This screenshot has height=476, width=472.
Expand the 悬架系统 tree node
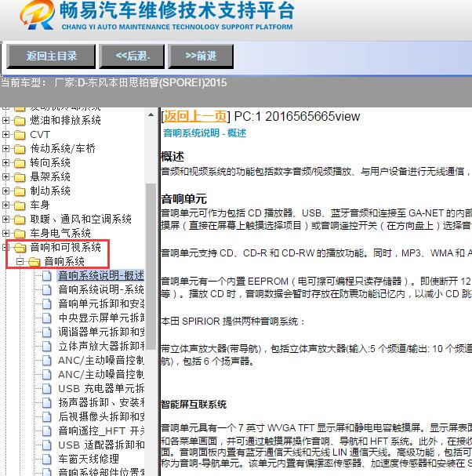[5, 176]
